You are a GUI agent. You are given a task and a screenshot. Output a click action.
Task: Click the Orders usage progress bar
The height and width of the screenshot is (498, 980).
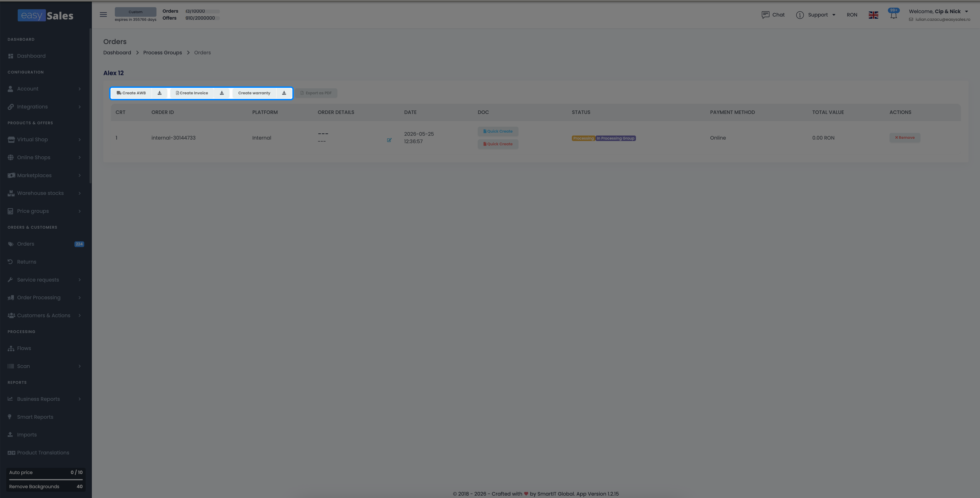202,11
